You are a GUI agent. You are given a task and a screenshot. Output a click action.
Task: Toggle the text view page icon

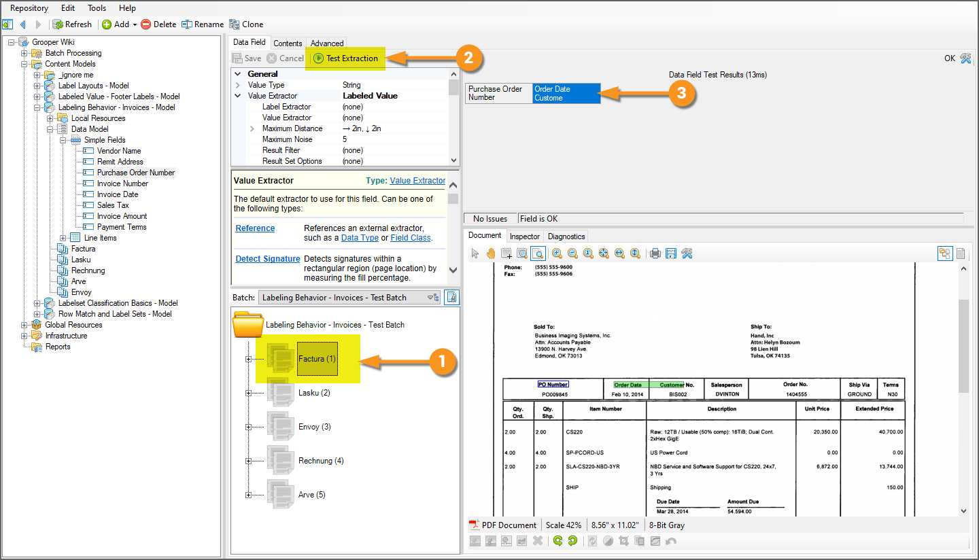click(961, 253)
